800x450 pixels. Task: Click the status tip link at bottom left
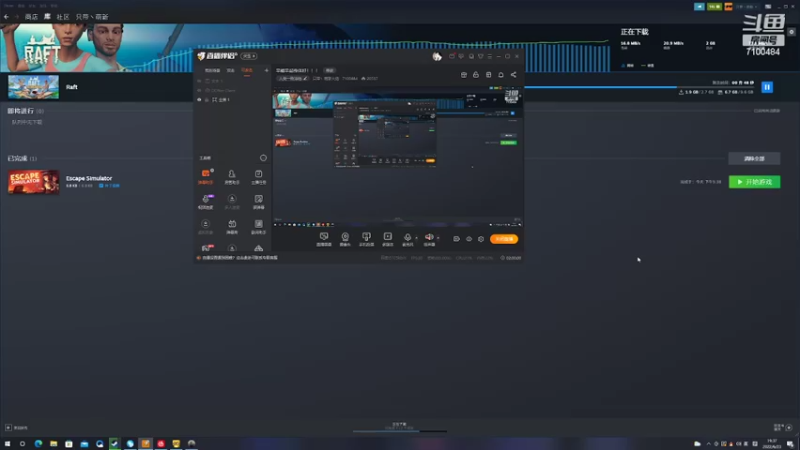tap(240, 258)
